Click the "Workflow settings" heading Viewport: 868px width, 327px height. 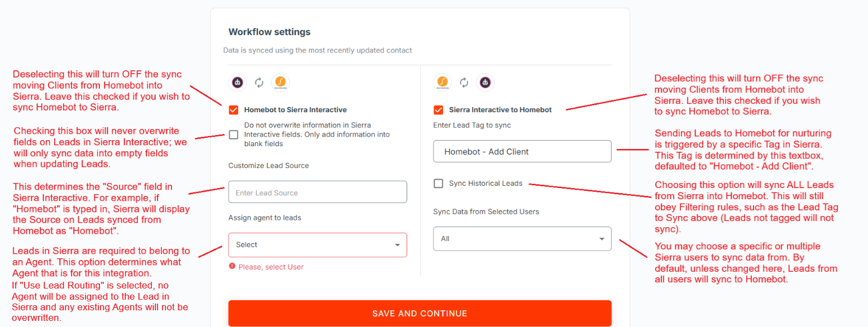(x=269, y=32)
